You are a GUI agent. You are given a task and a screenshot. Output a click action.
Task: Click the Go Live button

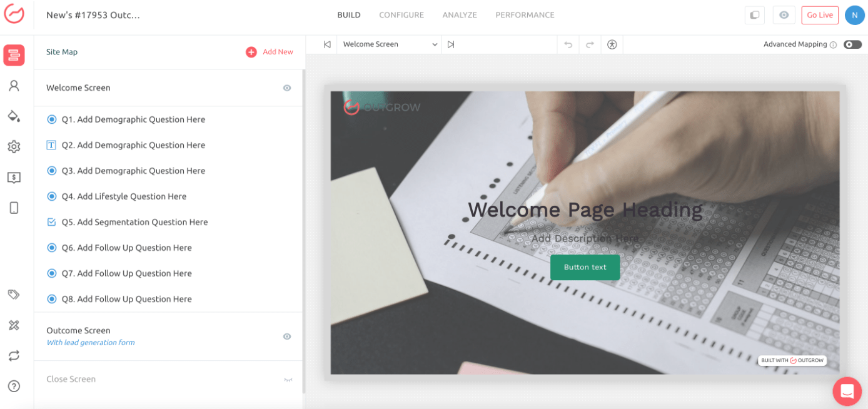pos(819,15)
